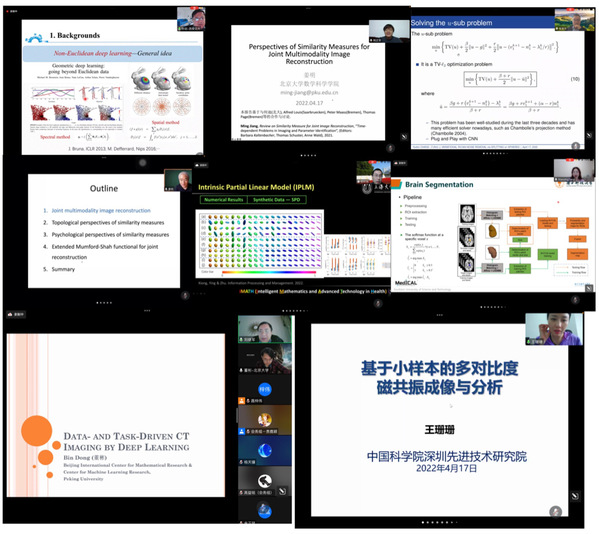The image size is (599, 534).
Task: Click pen icon on Brain Segmentation slide
Action: click(589, 289)
